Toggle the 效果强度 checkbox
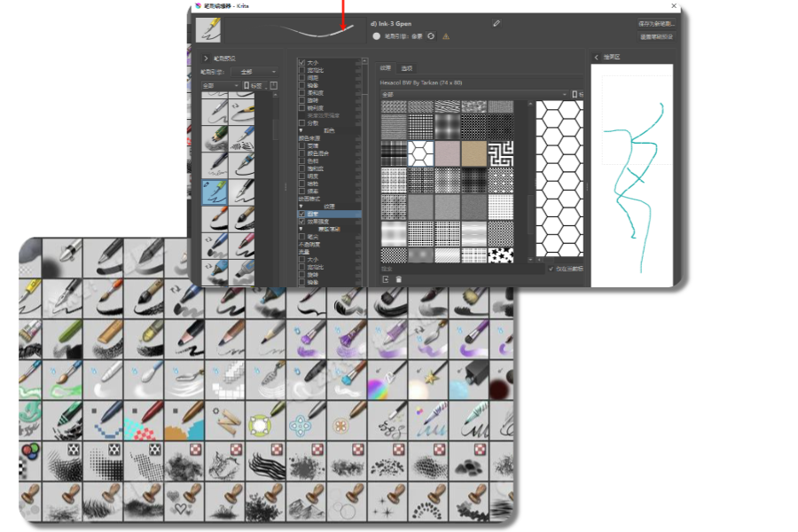The height and width of the screenshot is (532, 798). [x=301, y=222]
